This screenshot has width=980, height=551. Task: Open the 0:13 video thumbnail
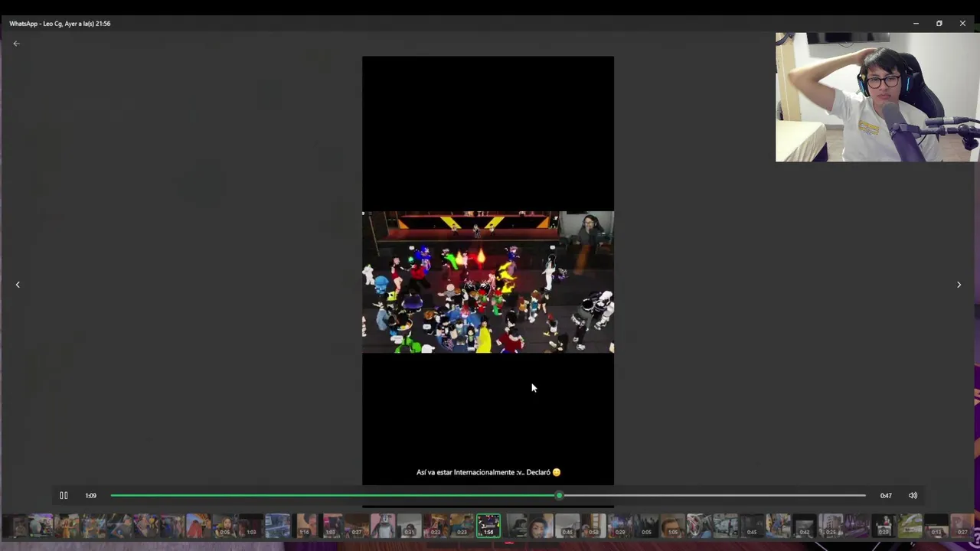pos(936,526)
